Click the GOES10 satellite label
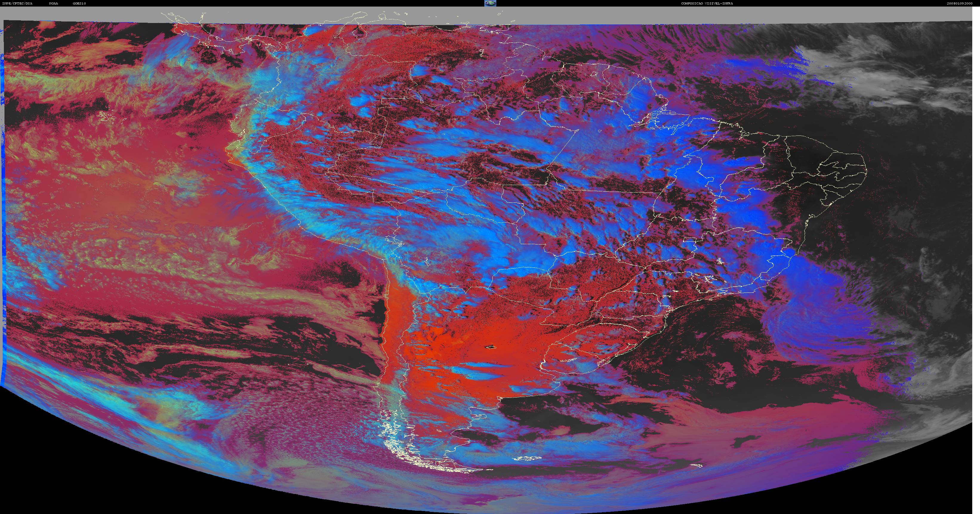The width and height of the screenshot is (980, 514). pyautogui.click(x=79, y=3)
